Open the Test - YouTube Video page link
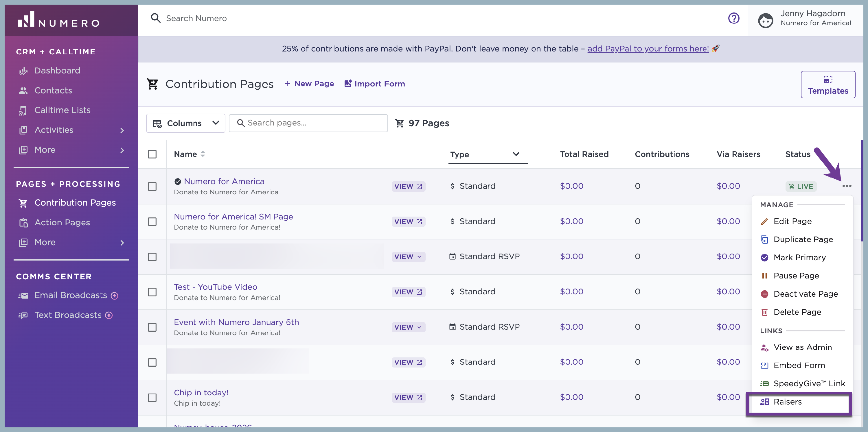This screenshot has height=432, width=868. coord(215,287)
